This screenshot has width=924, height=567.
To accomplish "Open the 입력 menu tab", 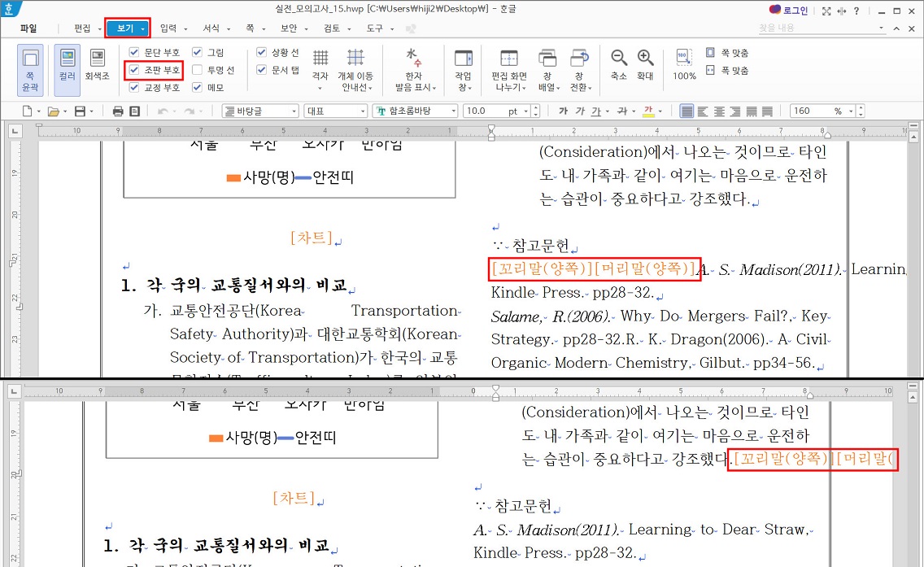I will (168, 28).
